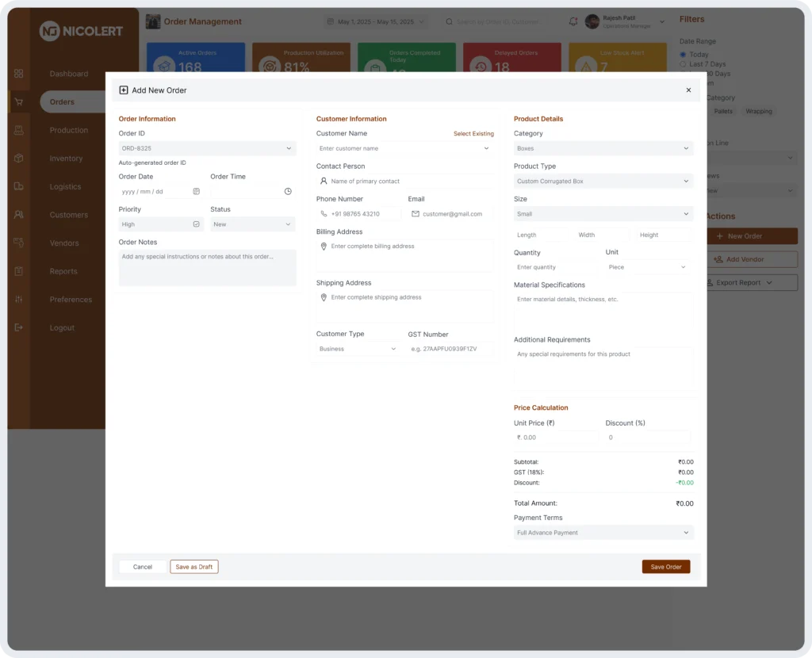812x658 pixels.
Task: Click the Order Notes text area
Action: click(x=207, y=267)
